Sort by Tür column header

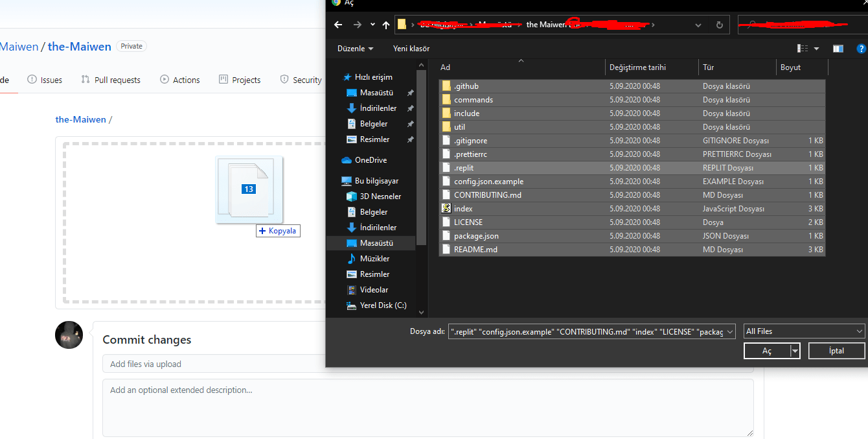738,67
